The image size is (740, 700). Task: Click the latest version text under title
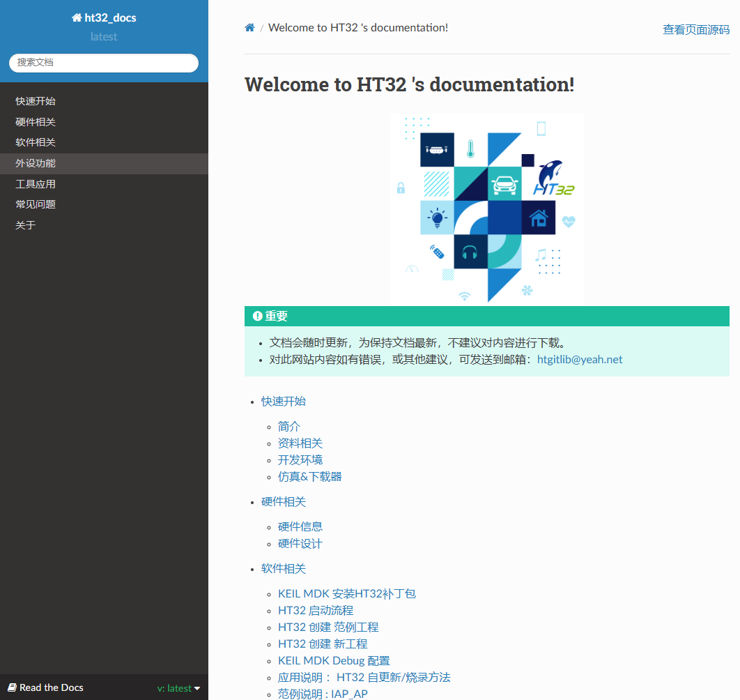pyautogui.click(x=104, y=37)
